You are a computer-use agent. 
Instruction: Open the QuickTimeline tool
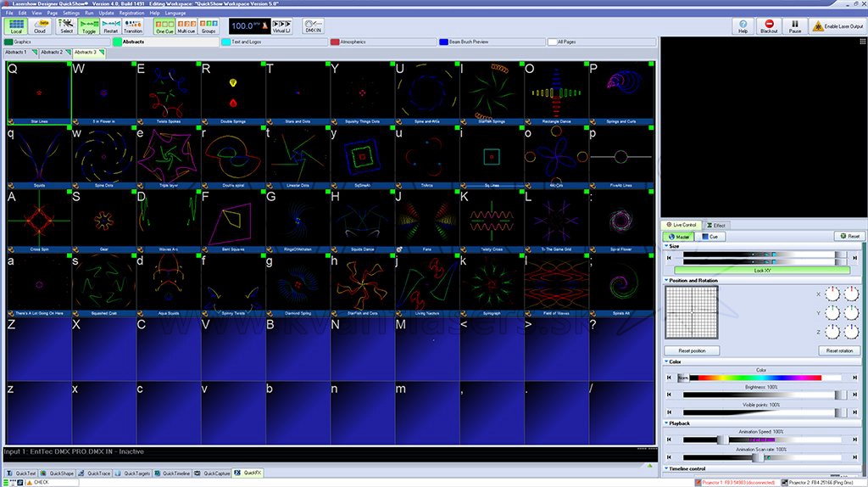tap(172, 473)
